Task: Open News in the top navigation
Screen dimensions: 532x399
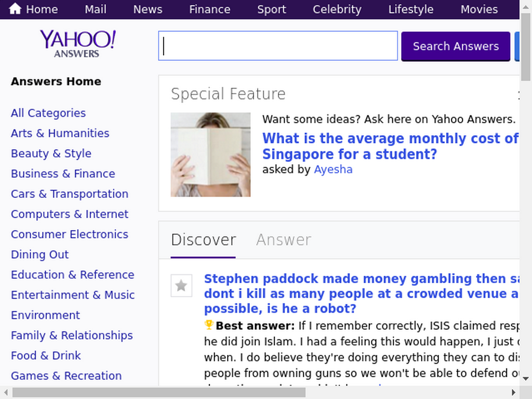Action: [x=148, y=9]
